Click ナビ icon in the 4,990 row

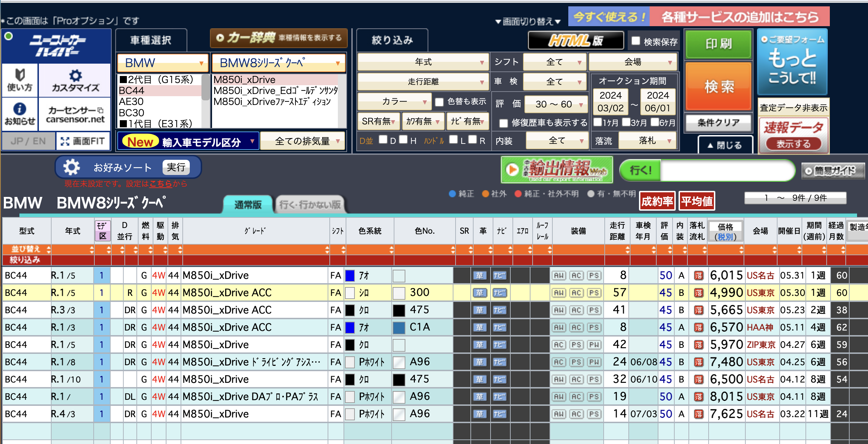point(499,293)
